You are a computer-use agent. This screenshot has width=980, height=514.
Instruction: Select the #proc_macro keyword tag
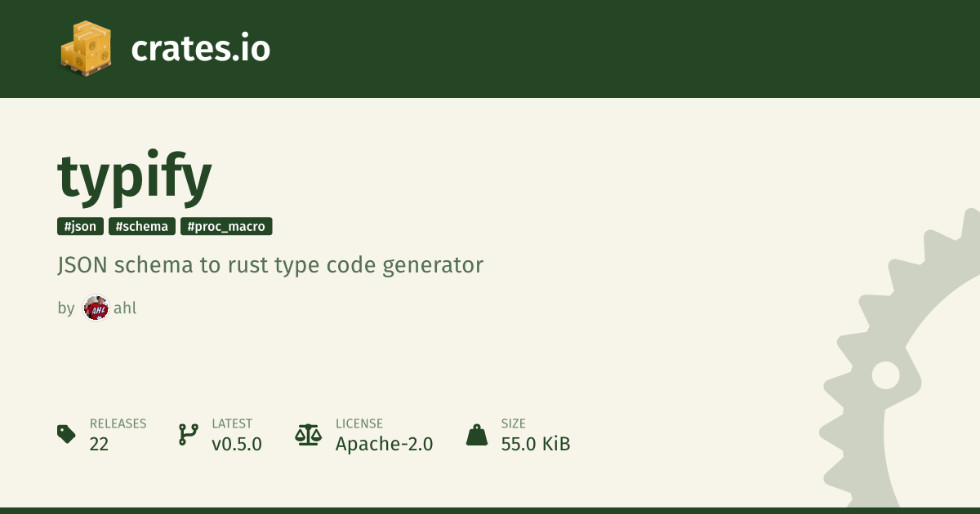(x=226, y=227)
